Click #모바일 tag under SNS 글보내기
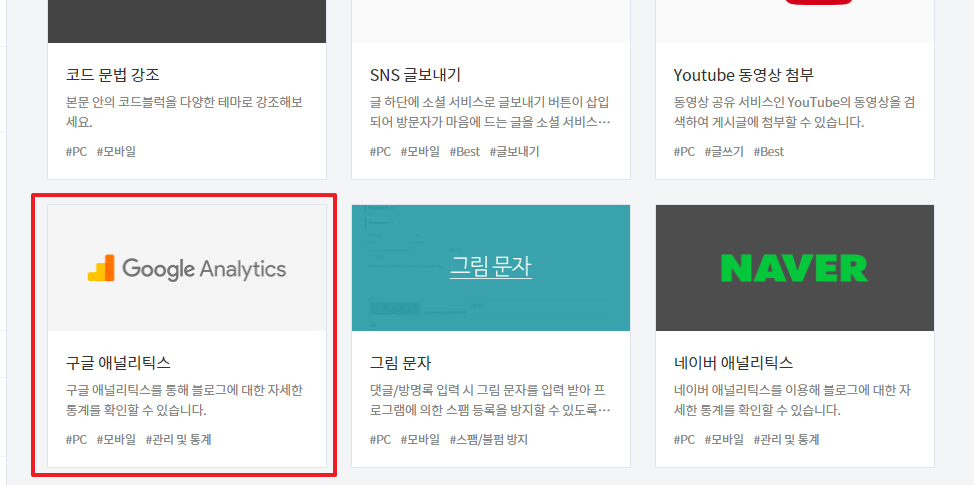The height and width of the screenshot is (485, 974). (x=420, y=152)
